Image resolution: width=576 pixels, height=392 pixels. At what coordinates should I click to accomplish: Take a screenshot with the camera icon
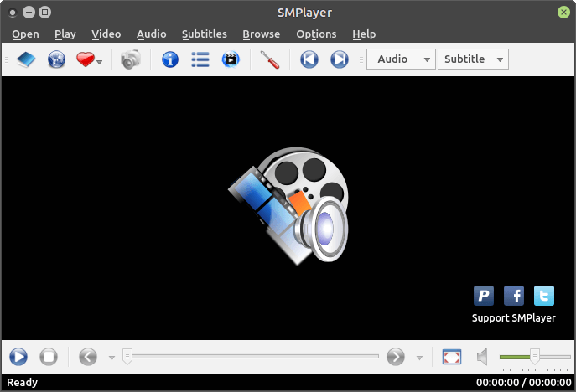coord(130,60)
